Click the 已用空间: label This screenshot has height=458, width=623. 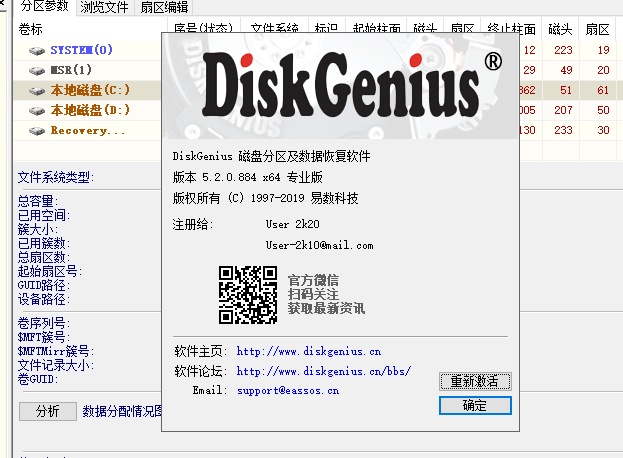click(44, 215)
